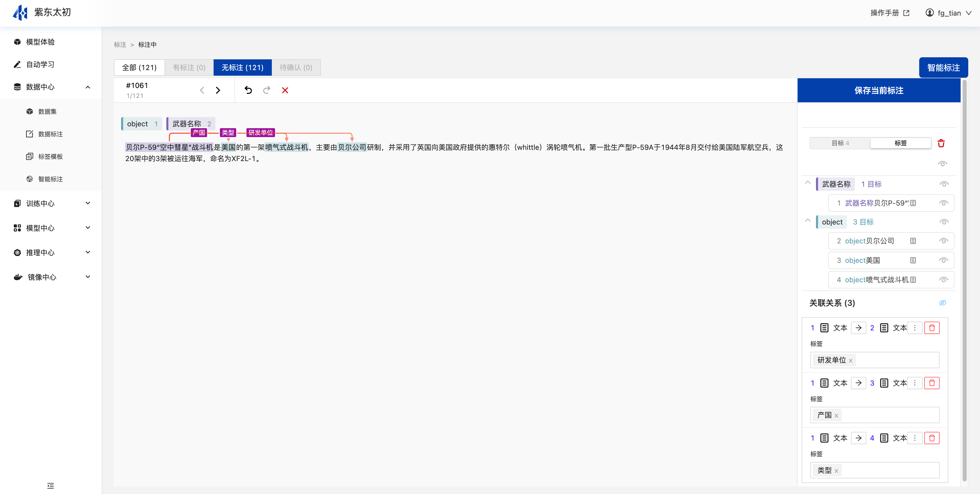Image resolution: width=980 pixels, height=494 pixels.
Task: Open more options for relation 1→3
Action: click(x=915, y=383)
